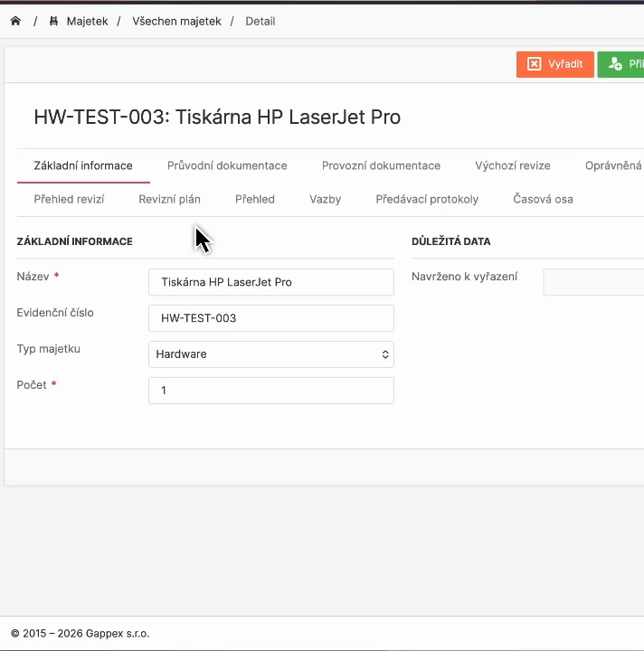Viewport: 644px width, 651px height.
Task: Click into the Název input field
Action: [x=270, y=282]
